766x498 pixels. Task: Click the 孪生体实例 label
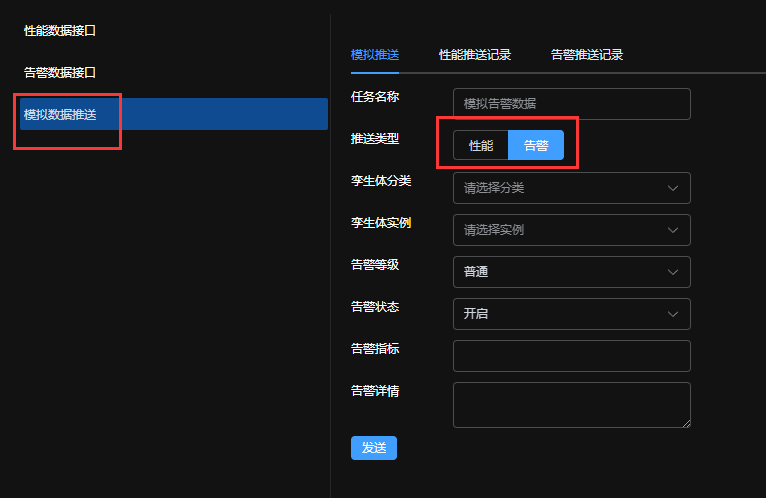pos(381,223)
